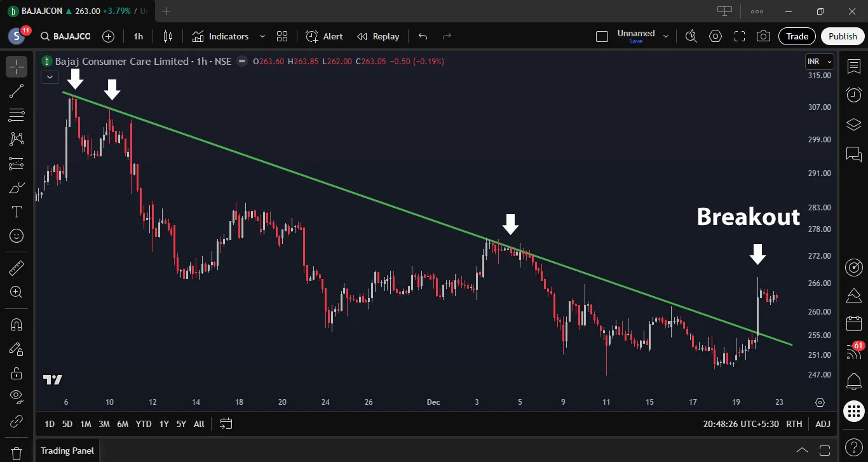Viewport: 868px width, 462px height.
Task: Open the linked drawings tool in left sidebar
Action: click(17, 421)
